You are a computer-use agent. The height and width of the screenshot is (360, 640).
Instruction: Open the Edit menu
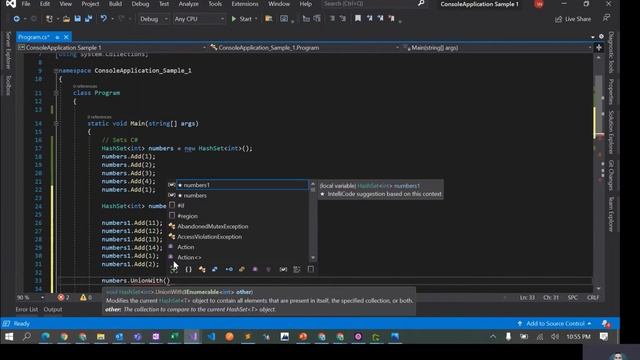[x=44, y=4]
